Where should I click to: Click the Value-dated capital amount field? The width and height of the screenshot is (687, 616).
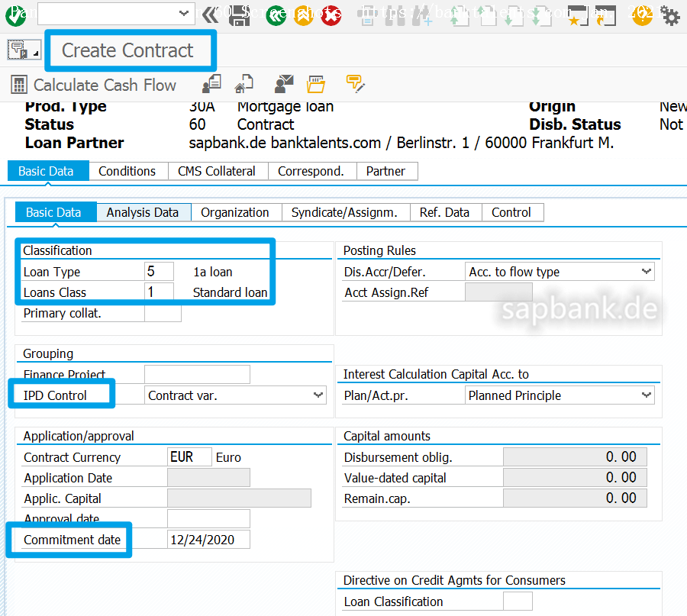pos(575,478)
